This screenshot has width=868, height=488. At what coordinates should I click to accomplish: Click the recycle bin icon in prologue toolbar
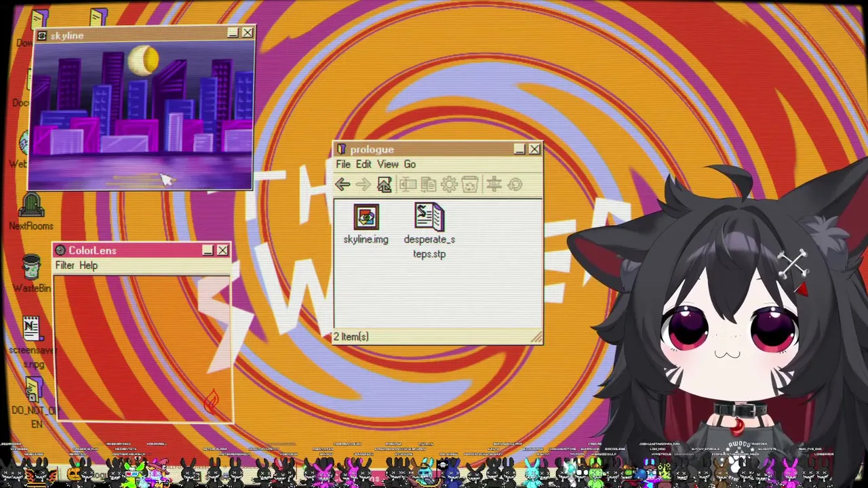point(470,184)
